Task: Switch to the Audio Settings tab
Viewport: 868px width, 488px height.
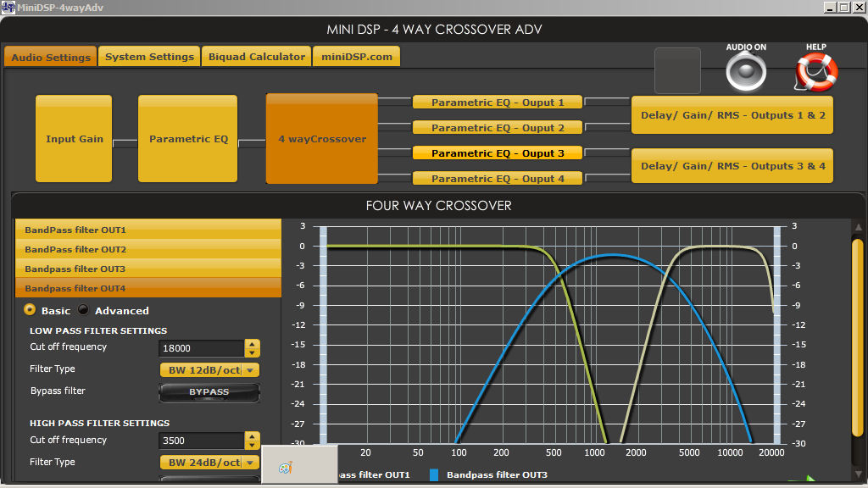Action: pos(51,57)
